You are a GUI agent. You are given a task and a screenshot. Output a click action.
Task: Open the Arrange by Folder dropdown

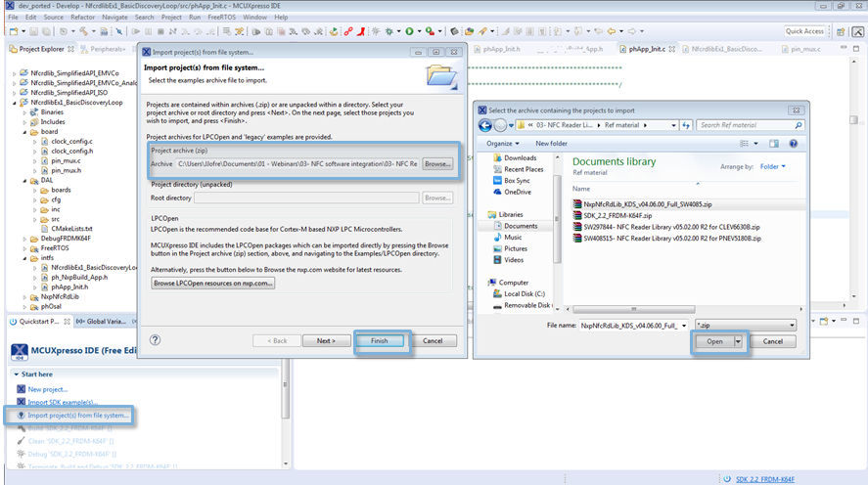772,166
